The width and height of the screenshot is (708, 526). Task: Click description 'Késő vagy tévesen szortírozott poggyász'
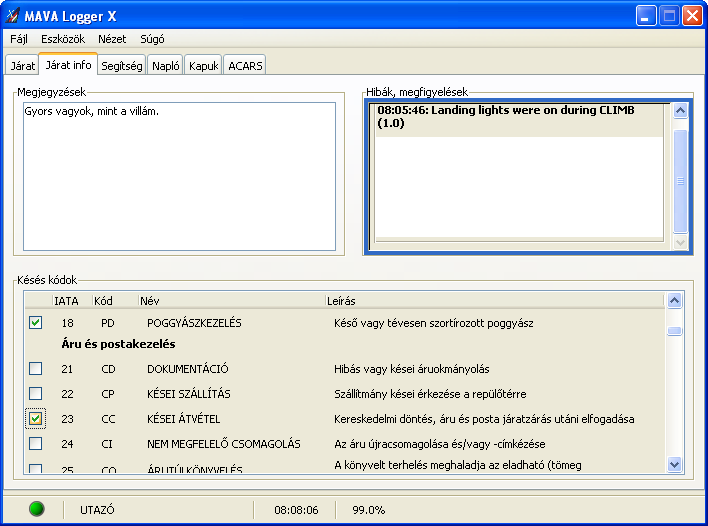click(433, 323)
